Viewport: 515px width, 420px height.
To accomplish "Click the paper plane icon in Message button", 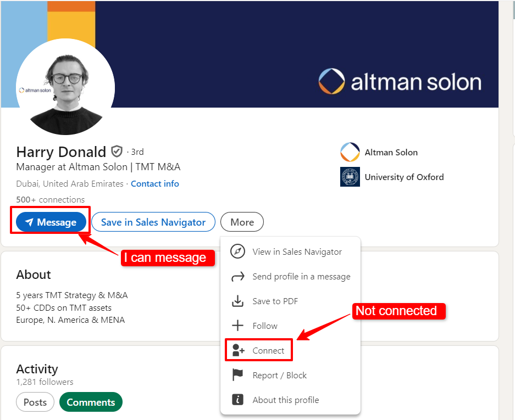I will (29, 222).
